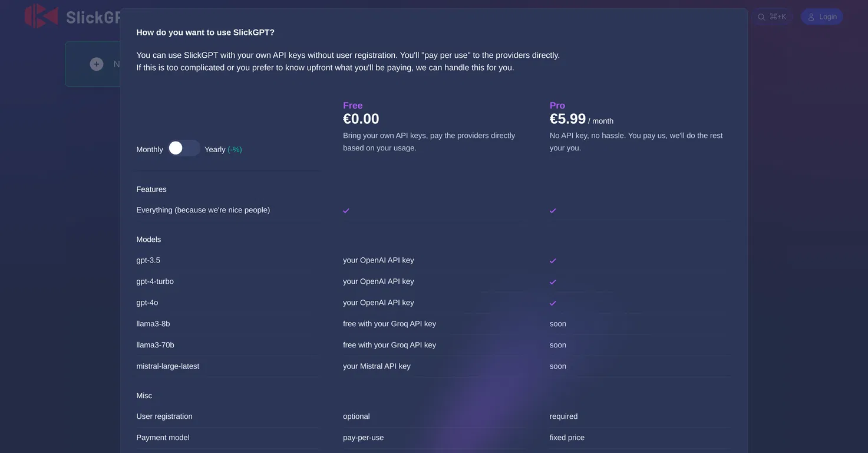This screenshot has width=868, height=453.
Task: Click the Pro checkmark for gpt-4-turbo
Action: pos(553,282)
